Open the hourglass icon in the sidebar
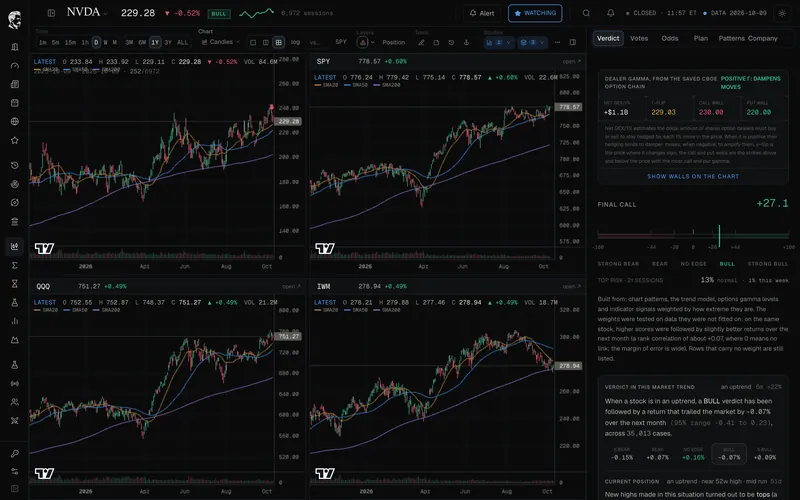 [x=15, y=284]
